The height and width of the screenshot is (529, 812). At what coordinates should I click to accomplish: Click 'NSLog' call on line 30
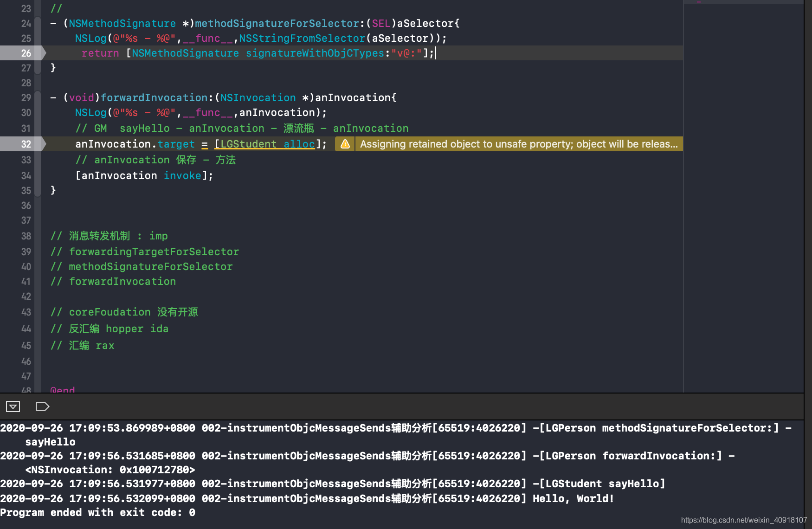91,112
